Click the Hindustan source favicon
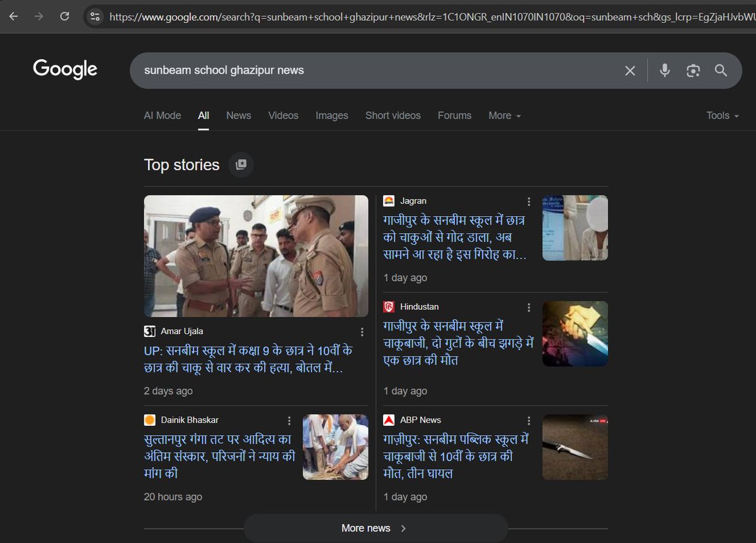 tap(389, 307)
